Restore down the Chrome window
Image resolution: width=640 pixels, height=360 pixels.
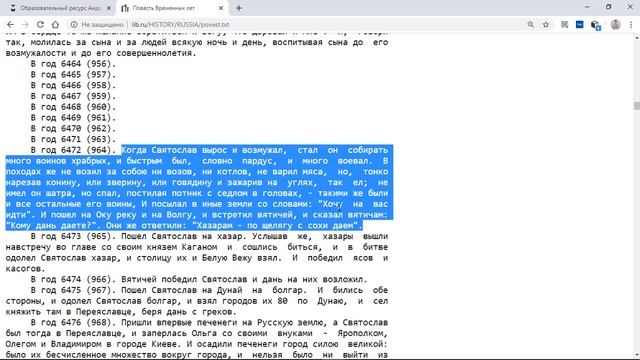[x=609, y=7]
